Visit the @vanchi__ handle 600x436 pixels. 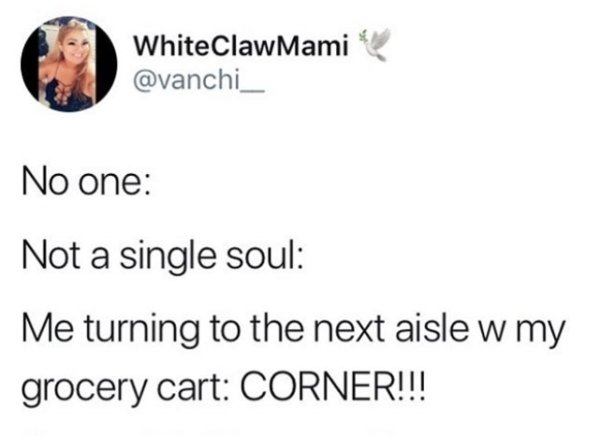pos(198,82)
